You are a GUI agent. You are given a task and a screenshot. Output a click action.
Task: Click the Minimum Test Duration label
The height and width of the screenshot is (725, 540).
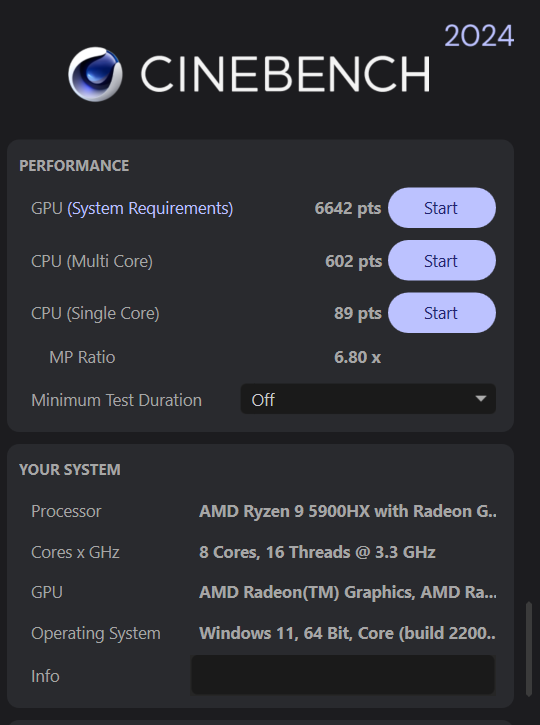[x=117, y=400]
